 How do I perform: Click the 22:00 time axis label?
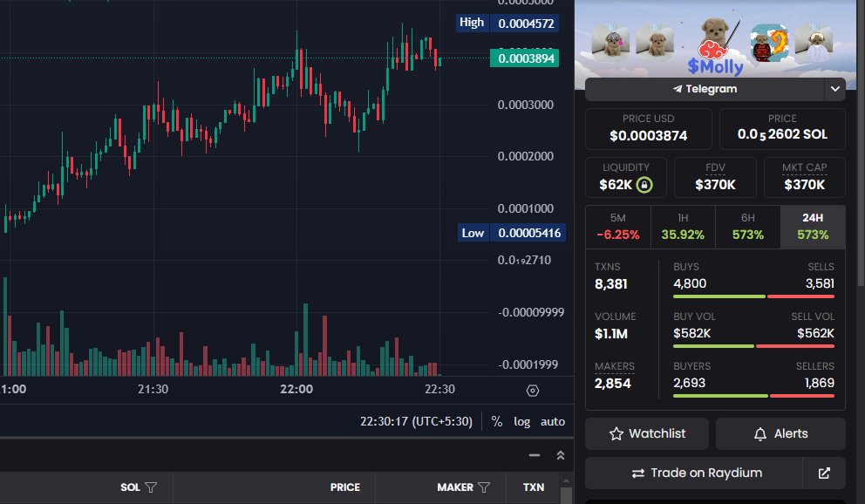[x=296, y=389]
